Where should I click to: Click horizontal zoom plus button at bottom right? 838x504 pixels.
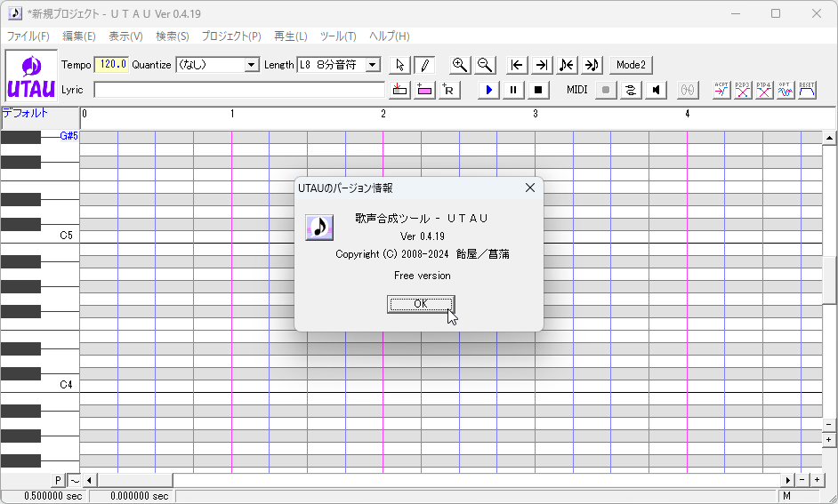tap(817, 481)
